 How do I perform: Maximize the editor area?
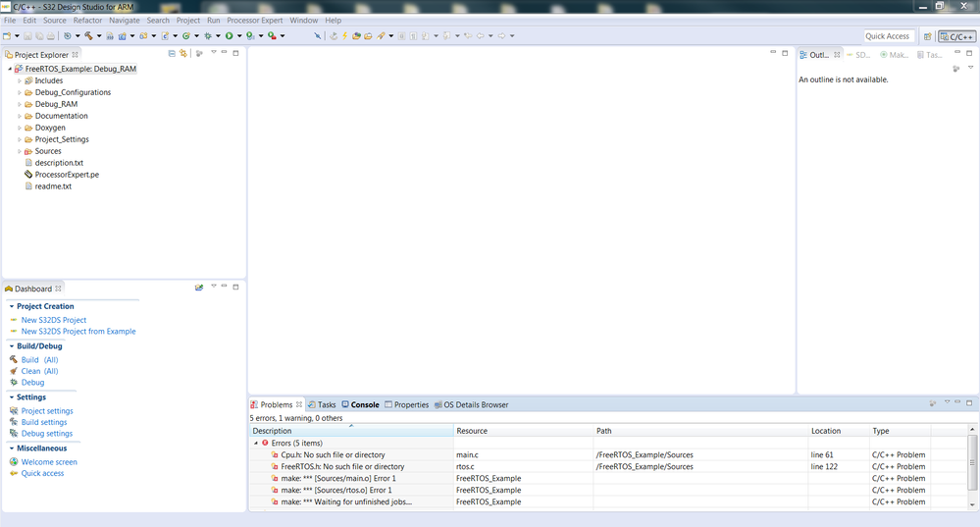(x=785, y=53)
